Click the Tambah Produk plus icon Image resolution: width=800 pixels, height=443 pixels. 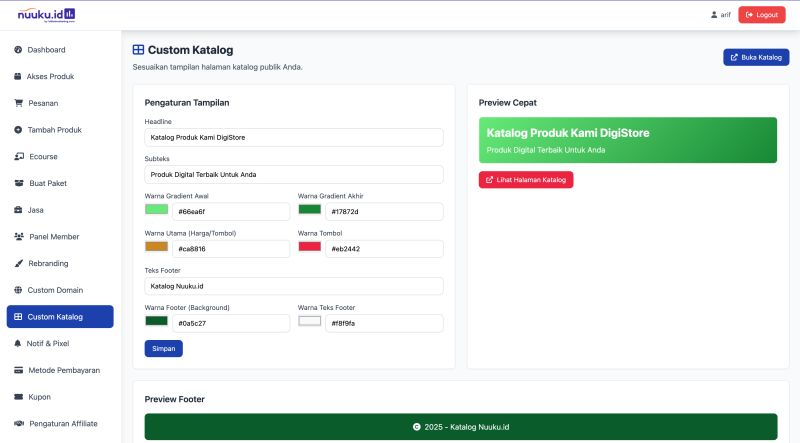(x=18, y=130)
